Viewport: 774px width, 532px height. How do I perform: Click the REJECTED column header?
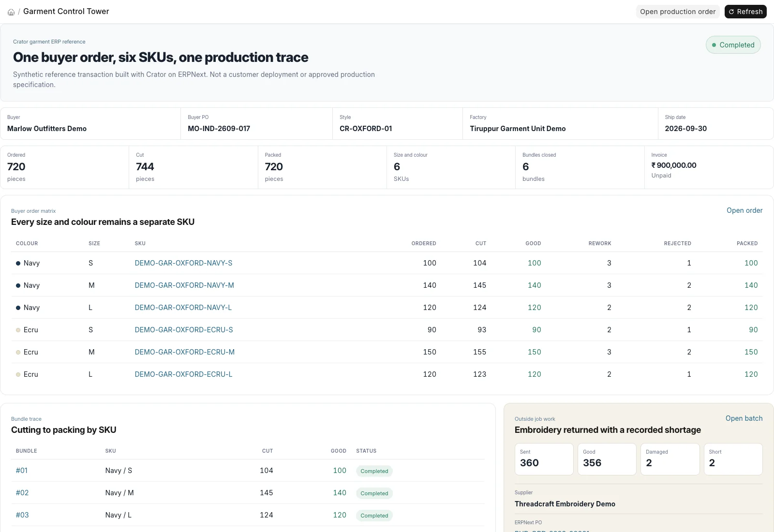[677, 243]
